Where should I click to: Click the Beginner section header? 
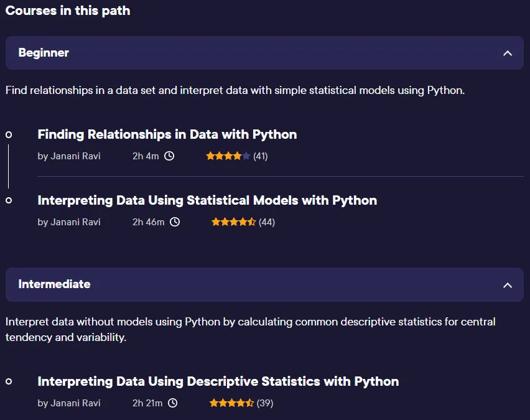(x=264, y=53)
